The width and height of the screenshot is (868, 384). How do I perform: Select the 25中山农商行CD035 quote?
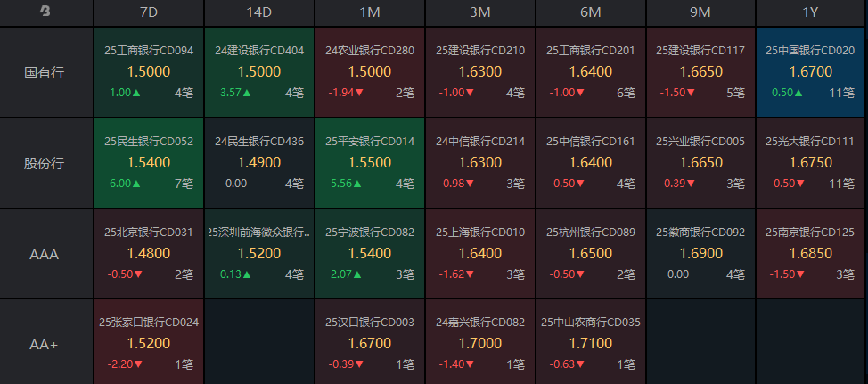590,343
